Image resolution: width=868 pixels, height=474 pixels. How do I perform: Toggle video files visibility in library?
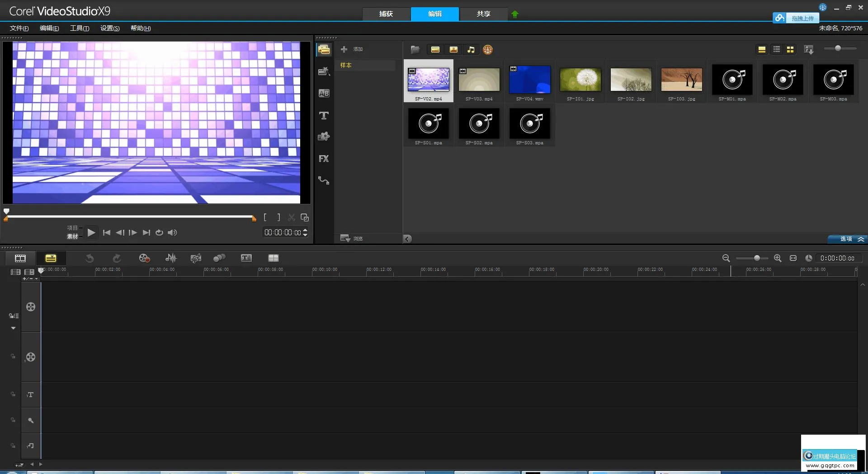pos(435,50)
